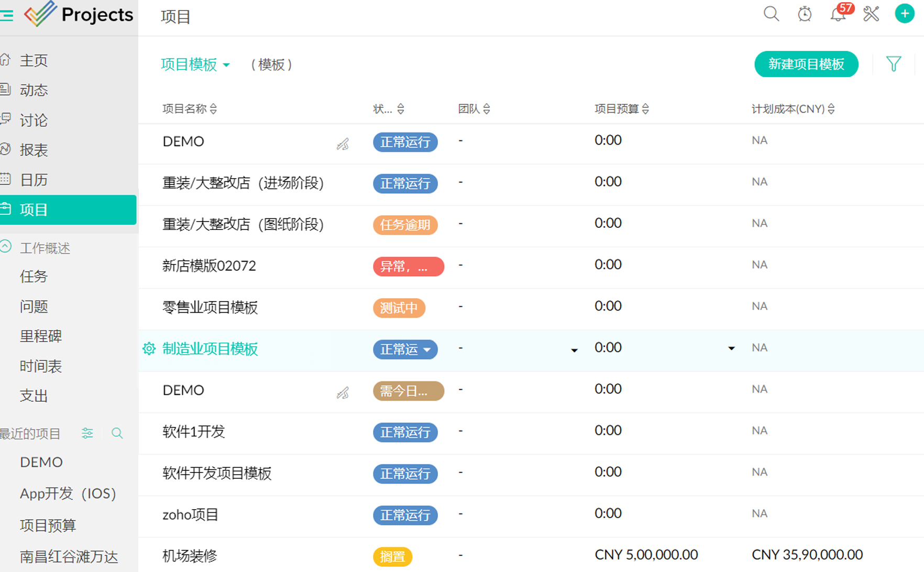Open the search magnifier in top bar
The image size is (924, 572).
pos(771,14)
